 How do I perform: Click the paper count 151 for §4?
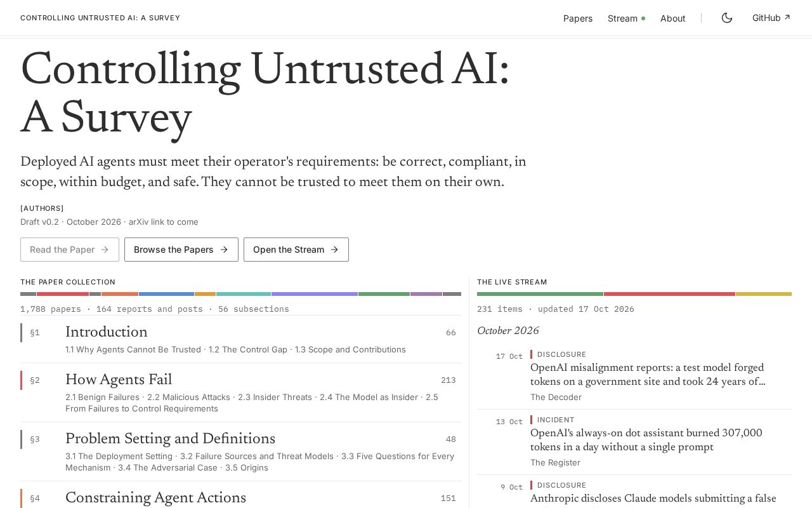449,498
